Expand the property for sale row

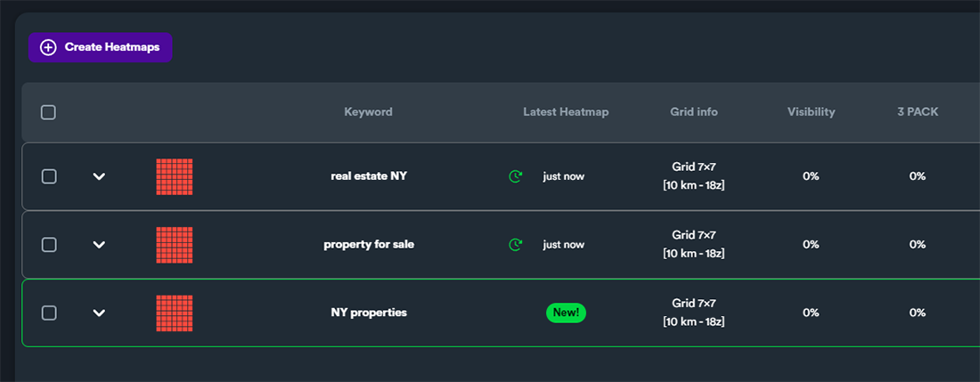click(99, 245)
